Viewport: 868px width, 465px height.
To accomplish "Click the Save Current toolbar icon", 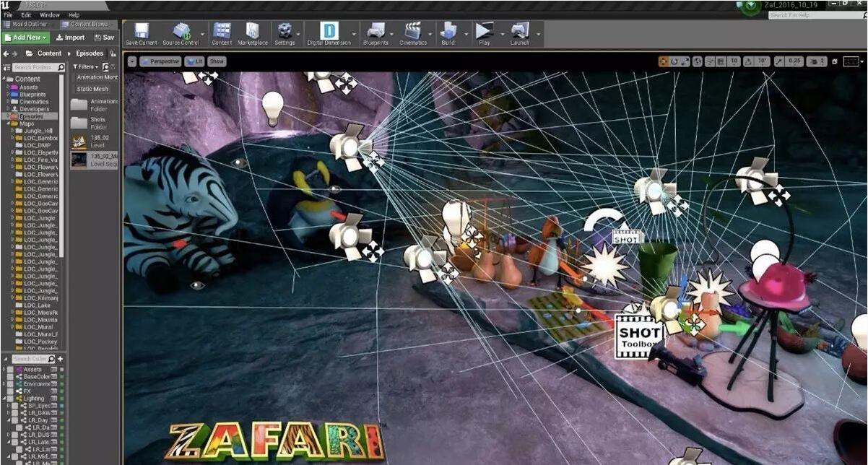I will [x=142, y=33].
